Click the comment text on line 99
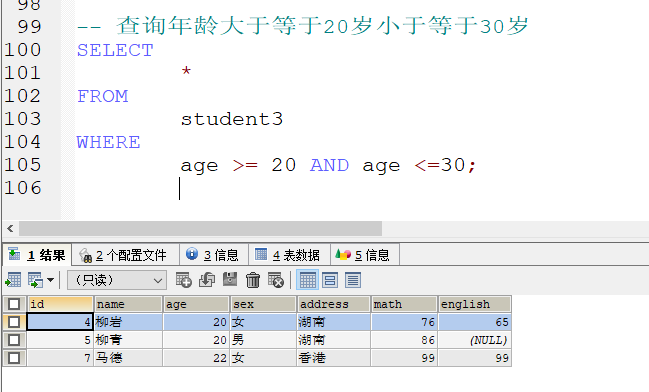 (x=303, y=26)
